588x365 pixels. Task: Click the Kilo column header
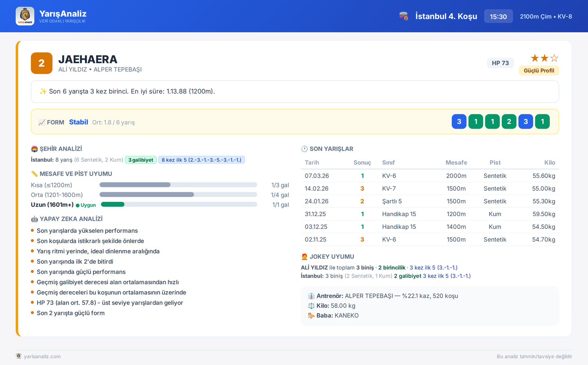pos(550,162)
